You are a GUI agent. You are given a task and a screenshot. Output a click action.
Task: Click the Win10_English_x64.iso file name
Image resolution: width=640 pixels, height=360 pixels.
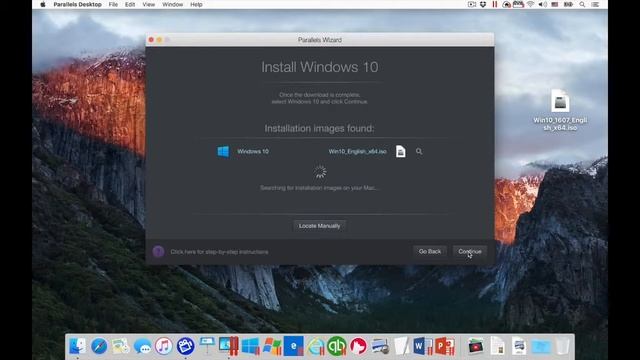(x=357, y=151)
